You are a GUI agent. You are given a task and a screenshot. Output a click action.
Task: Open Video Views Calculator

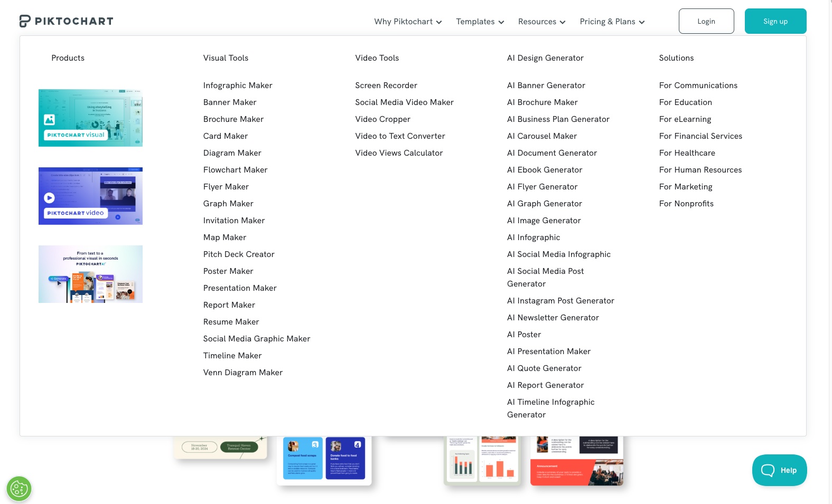(x=399, y=153)
